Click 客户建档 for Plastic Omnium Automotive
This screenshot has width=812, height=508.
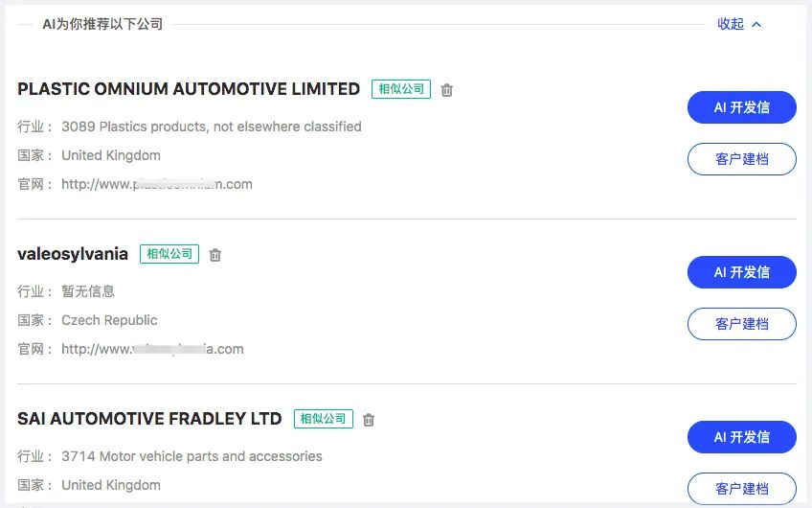(x=741, y=159)
